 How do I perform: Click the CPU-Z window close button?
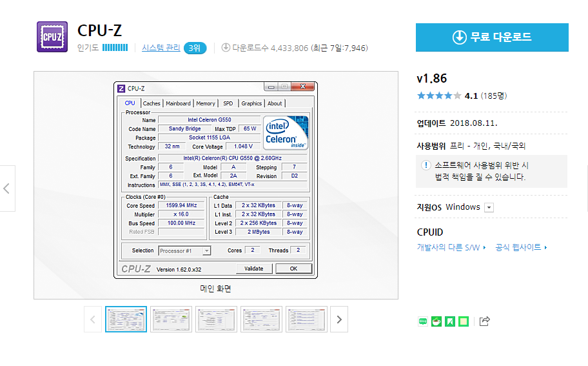[x=302, y=86]
